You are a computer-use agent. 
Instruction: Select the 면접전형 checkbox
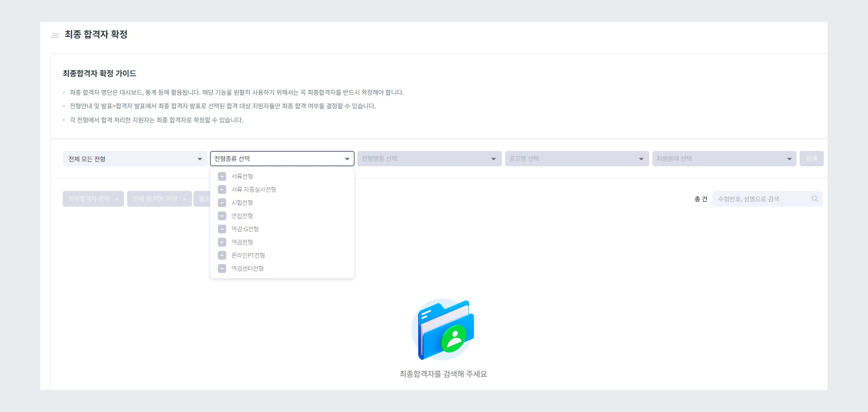(221, 215)
